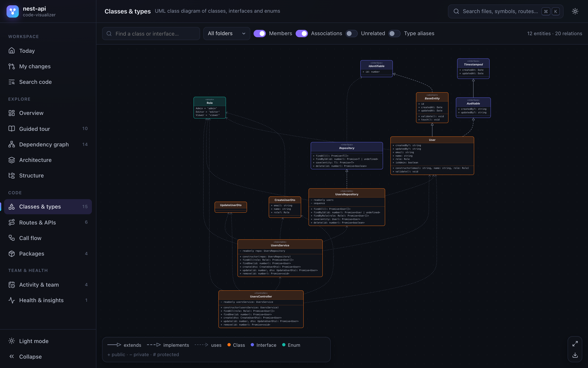588x368 pixels.
Task: Select the Identifiable interface node
Action: click(376, 69)
